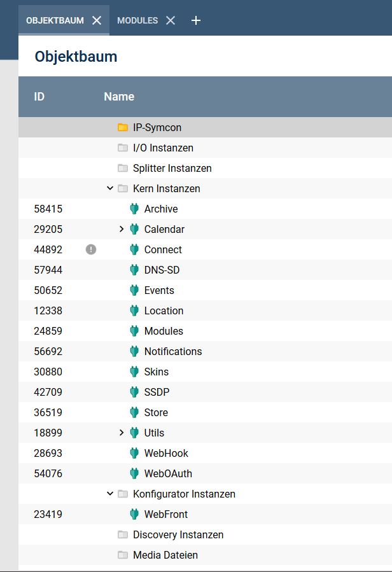Click the Utils instance plug icon
The width and height of the screenshot is (392, 572).
(x=134, y=433)
